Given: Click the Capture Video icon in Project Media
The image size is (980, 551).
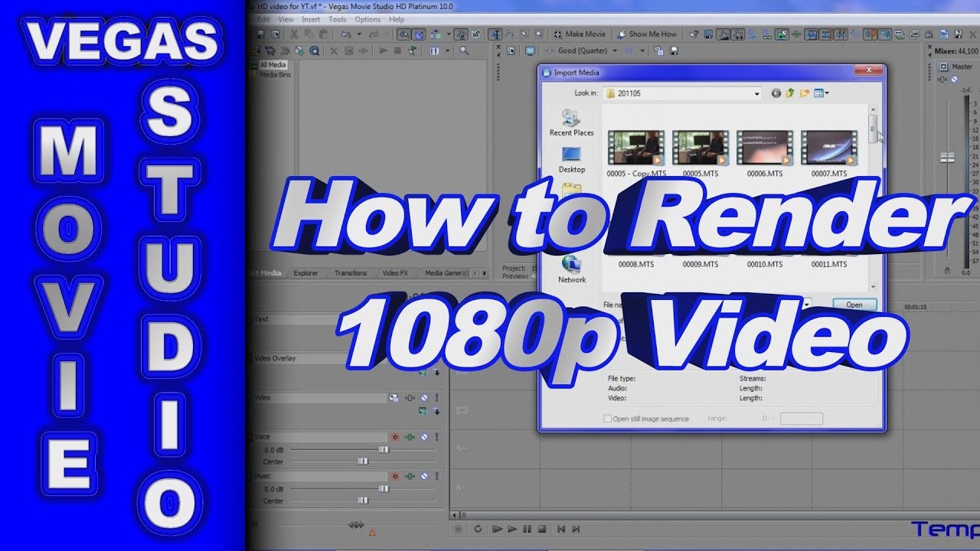Looking at the screenshot, I should point(270,51).
